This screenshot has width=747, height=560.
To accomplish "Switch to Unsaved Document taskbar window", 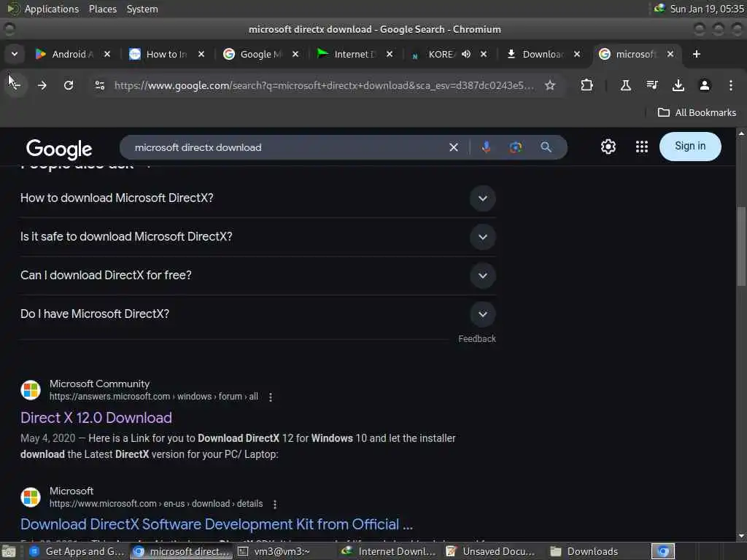I will point(492,551).
